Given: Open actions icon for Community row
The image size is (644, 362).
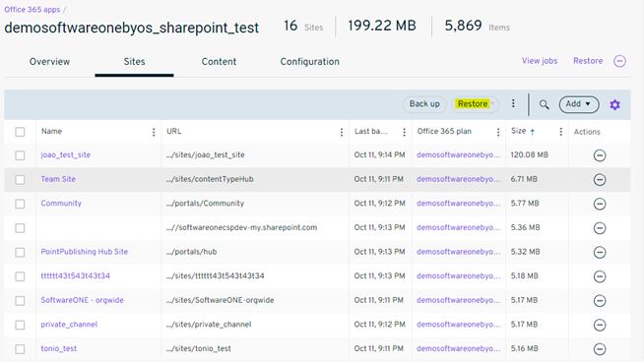Looking at the screenshot, I should pos(600,204).
